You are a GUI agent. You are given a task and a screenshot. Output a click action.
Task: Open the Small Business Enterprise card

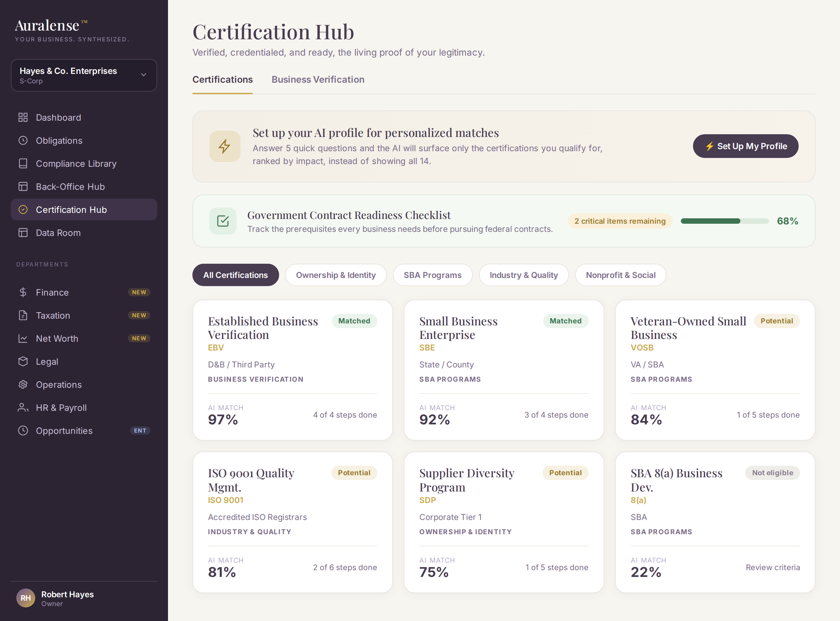(x=504, y=370)
